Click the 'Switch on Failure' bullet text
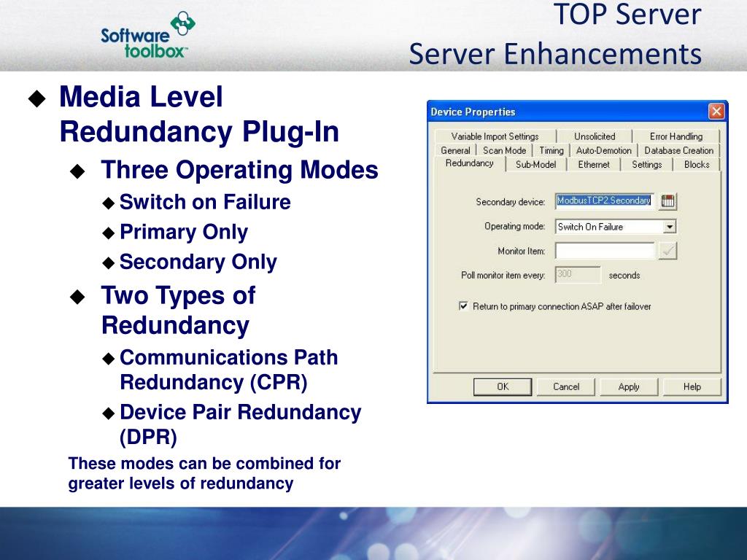Image resolution: width=747 pixels, height=560 pixels. 205,202
